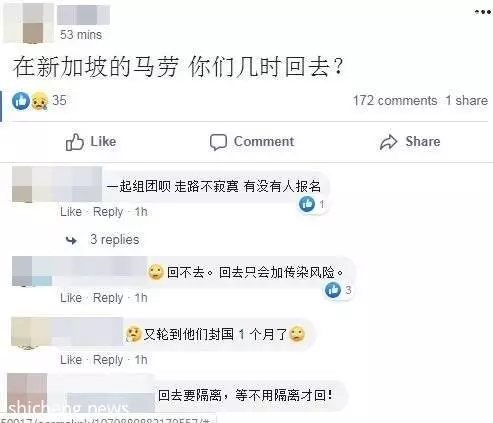The image size is (493, 423).
Task: Open the 1 share link
Action: coord(467,101)
